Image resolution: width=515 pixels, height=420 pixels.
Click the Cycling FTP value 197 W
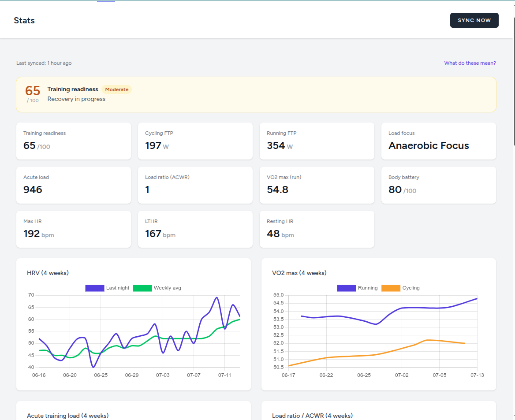pos(157,145)
